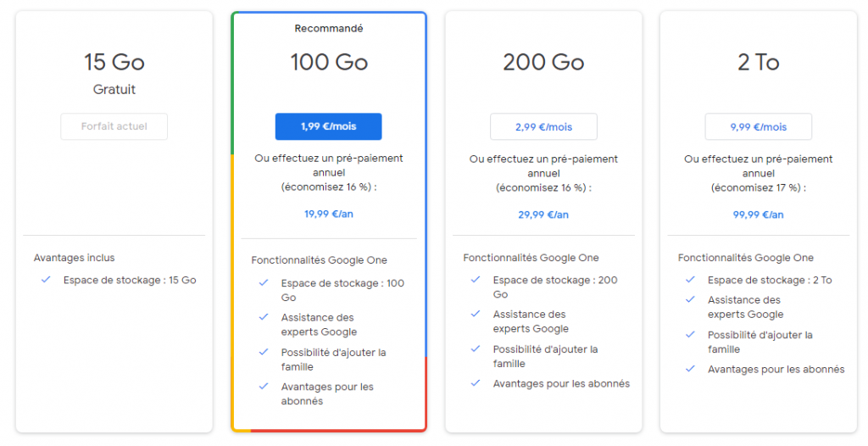Click family checkmark in the 200 Go plan
868x446 pixels.
[476, 349]
